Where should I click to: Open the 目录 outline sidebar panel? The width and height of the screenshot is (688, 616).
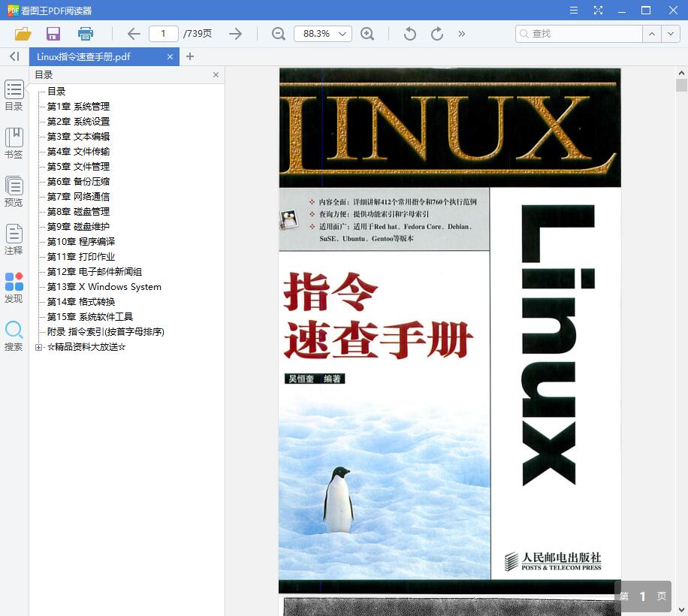click(14, 95)
